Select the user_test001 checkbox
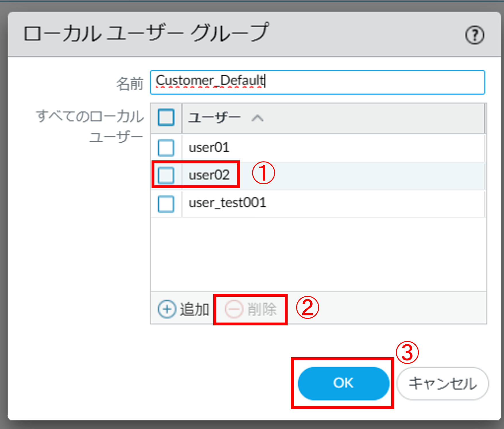The width and height of the screenshot is (504, 429). pyautogui.click(x=166, y=204)
